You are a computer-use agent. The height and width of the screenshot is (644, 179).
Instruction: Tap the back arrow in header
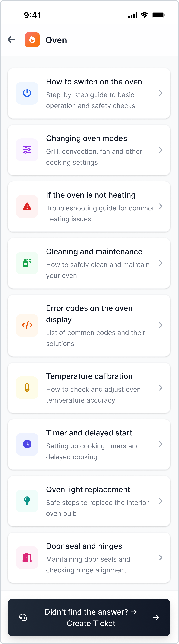[x=12, y=39]
